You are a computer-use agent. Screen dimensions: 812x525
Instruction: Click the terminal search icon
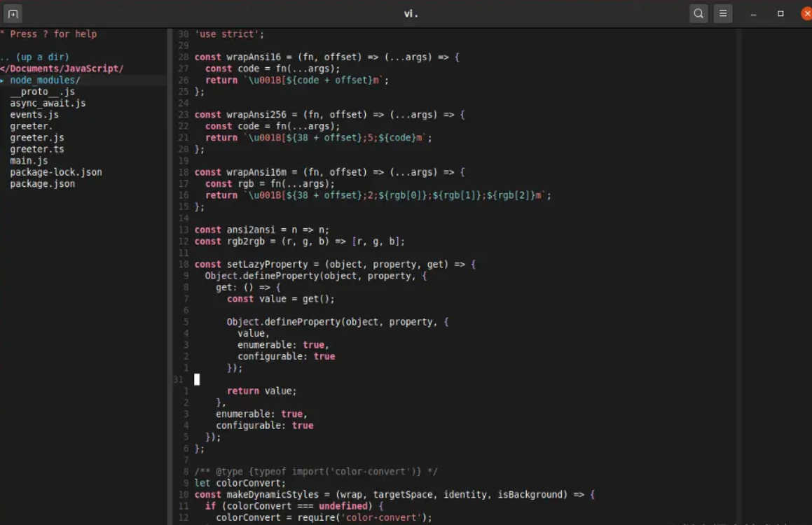click(x=699, y=14)
